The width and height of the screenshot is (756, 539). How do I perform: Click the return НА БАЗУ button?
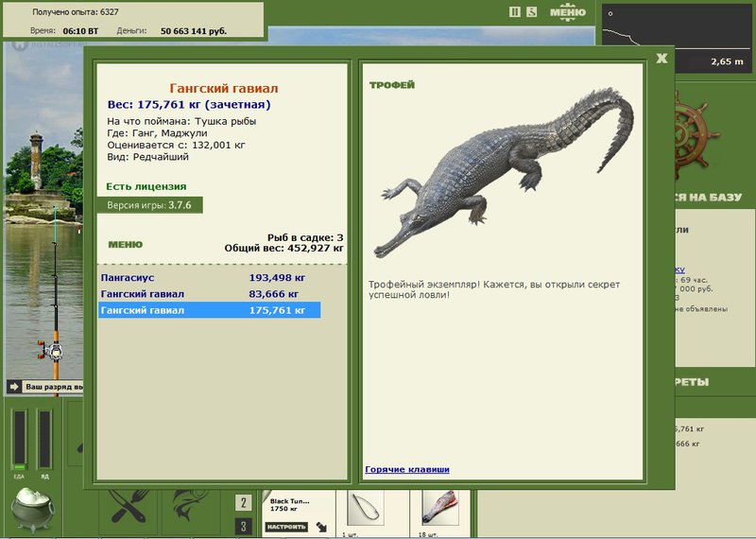coord(708,197)
